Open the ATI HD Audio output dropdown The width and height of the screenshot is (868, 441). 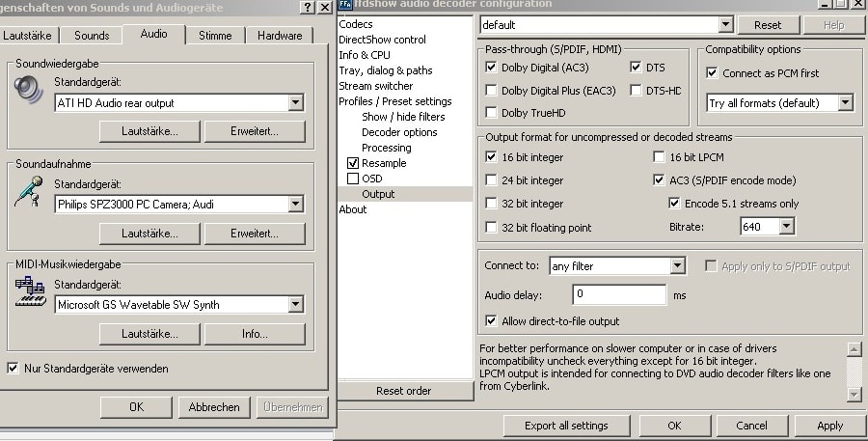point(295,103)
